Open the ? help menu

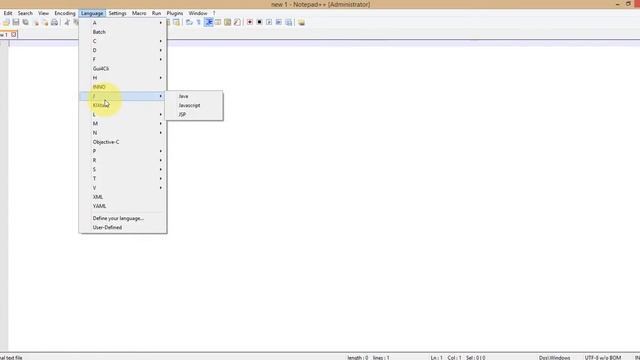tap(214, 13)
